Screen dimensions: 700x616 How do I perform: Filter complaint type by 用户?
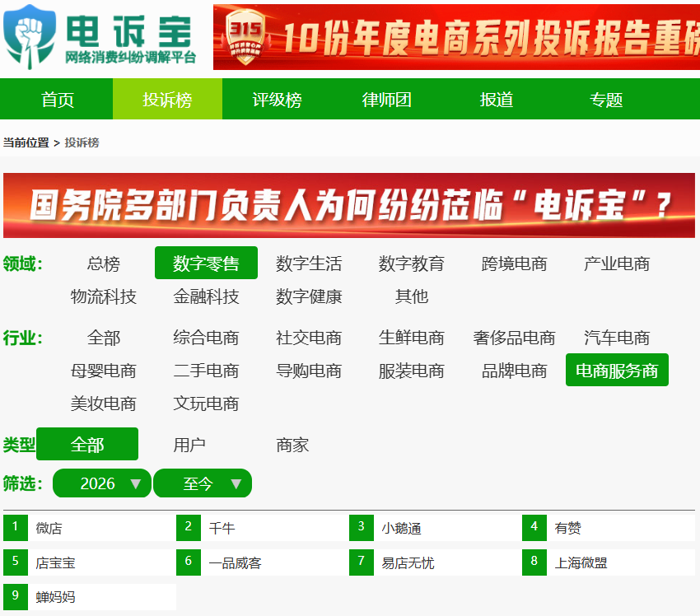click(189, 445)
